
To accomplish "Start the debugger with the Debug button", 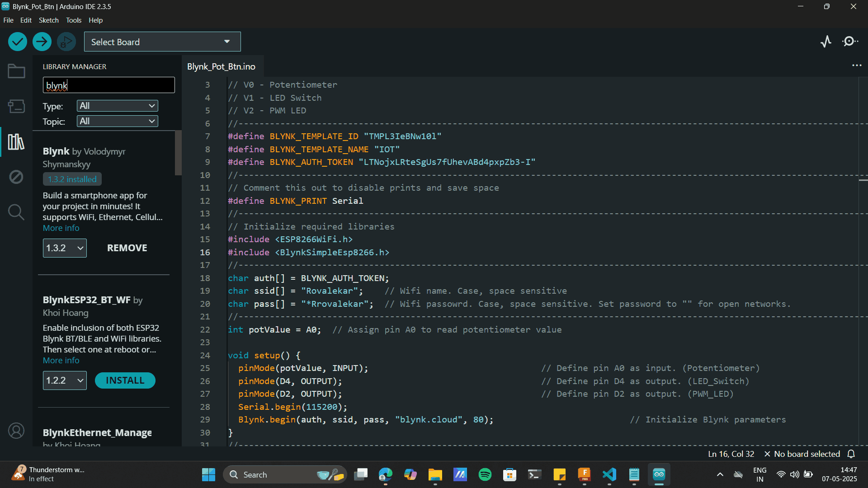I will (66, 42).
